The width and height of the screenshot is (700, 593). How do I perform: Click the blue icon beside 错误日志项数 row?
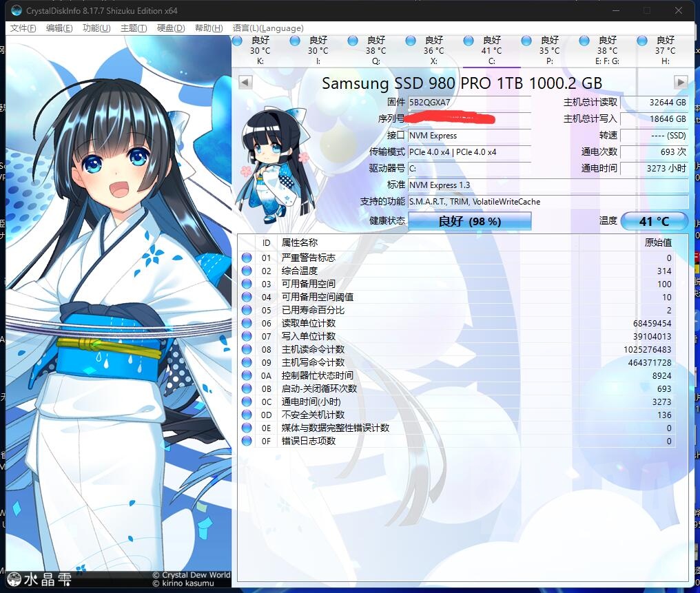point(246,441)
